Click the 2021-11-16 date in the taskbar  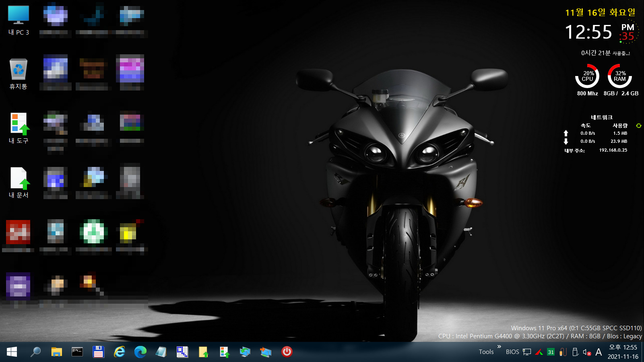click(623, 357)
